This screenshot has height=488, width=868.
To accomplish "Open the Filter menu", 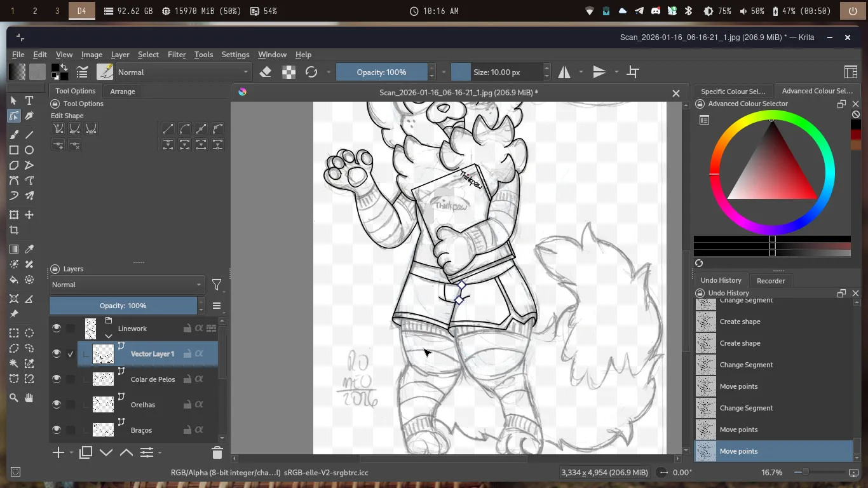I will [177, 55].
